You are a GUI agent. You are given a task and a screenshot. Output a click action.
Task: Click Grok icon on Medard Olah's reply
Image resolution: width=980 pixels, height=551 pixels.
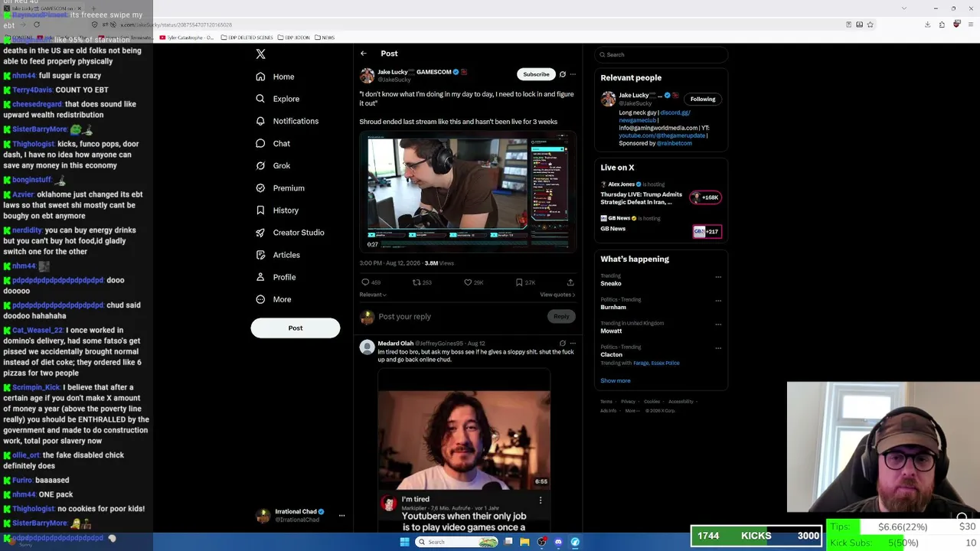[563, 344]
